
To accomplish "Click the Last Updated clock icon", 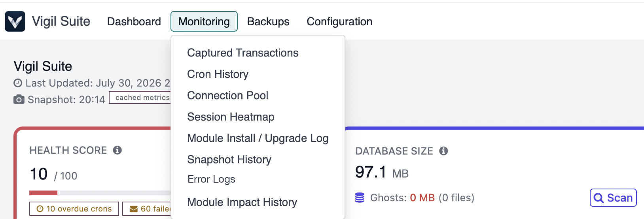I will [x=18, y=83].
